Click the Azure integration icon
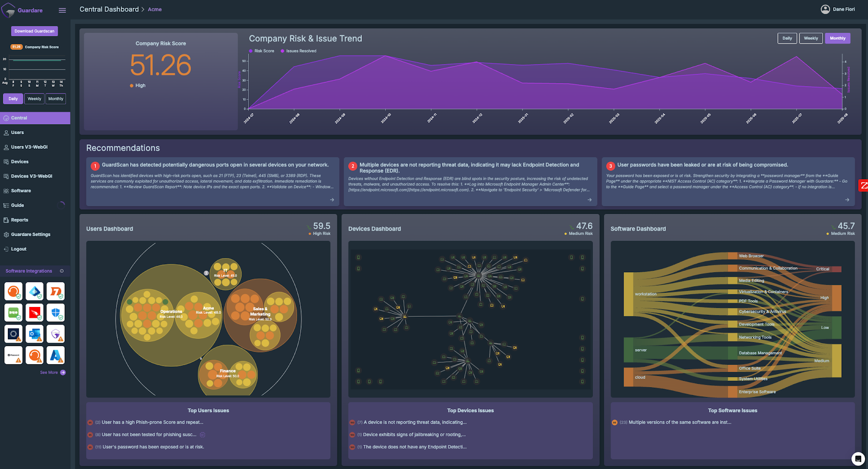Viewport: 868px width, 469px height. [x=55, y=355]
